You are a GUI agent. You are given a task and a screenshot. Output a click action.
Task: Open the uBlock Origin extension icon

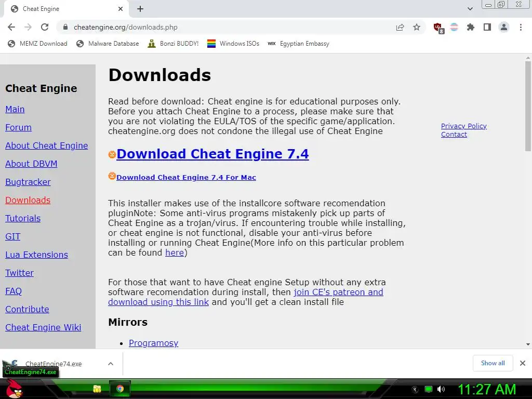click(438, 28)
